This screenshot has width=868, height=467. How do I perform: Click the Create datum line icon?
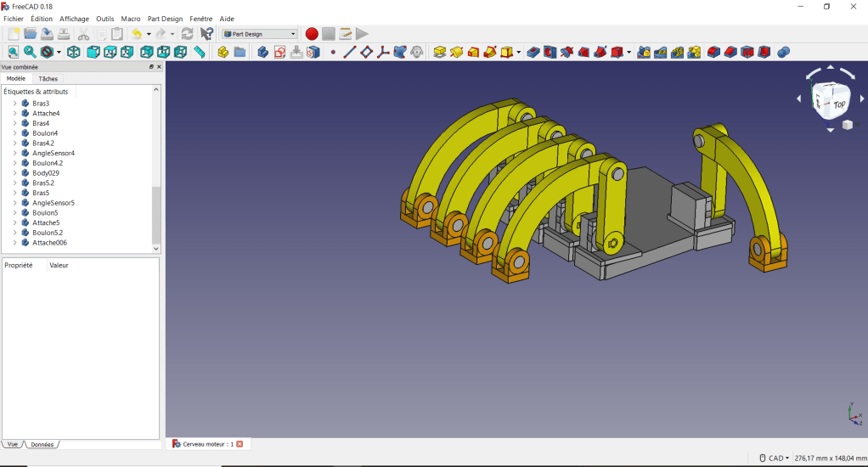coord(349,53)
